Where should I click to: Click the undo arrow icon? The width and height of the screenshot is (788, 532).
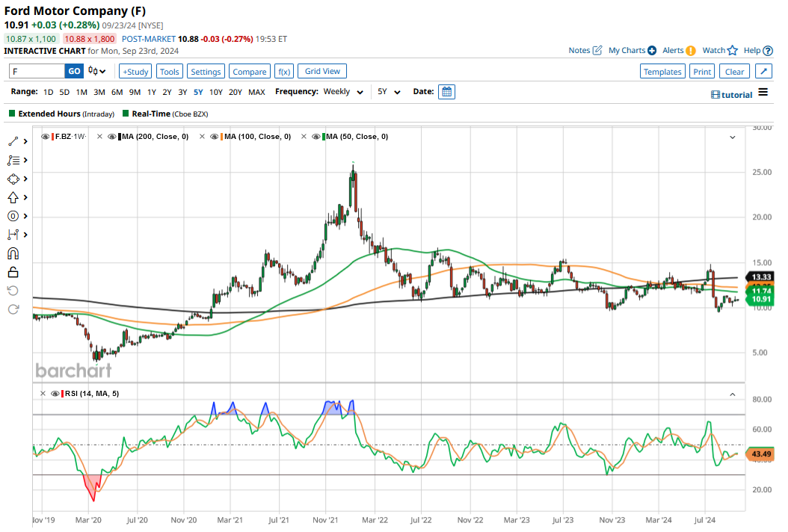pyautogui.click(x=13, y=291)
